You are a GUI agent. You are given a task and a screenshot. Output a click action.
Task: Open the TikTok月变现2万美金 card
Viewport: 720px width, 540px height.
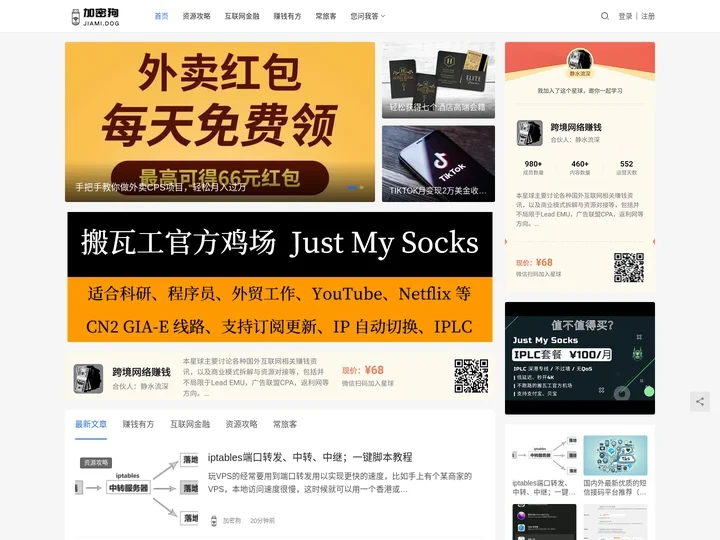pyautogui.click(x=439, y=163)
